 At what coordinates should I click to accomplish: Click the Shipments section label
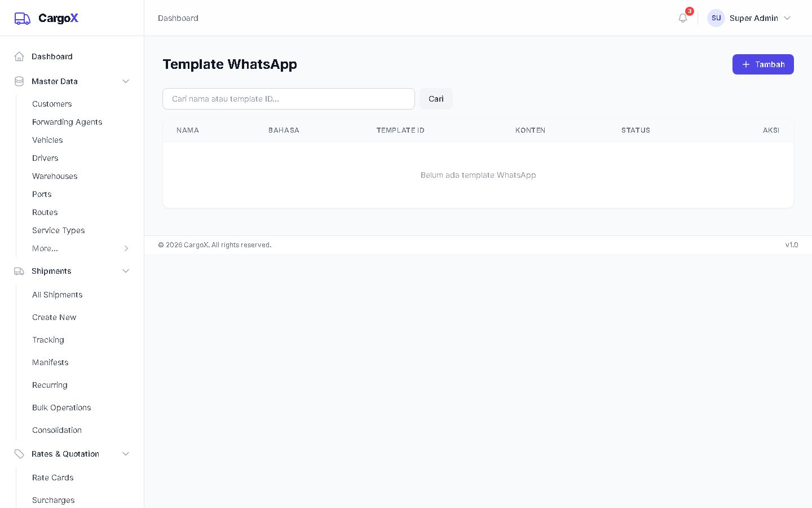(51, 271)
